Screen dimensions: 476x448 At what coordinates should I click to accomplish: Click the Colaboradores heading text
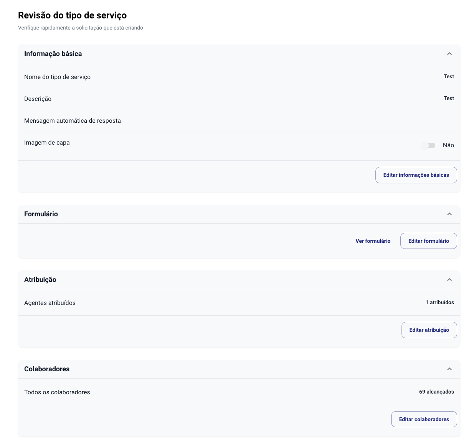[x=47, y=369]
